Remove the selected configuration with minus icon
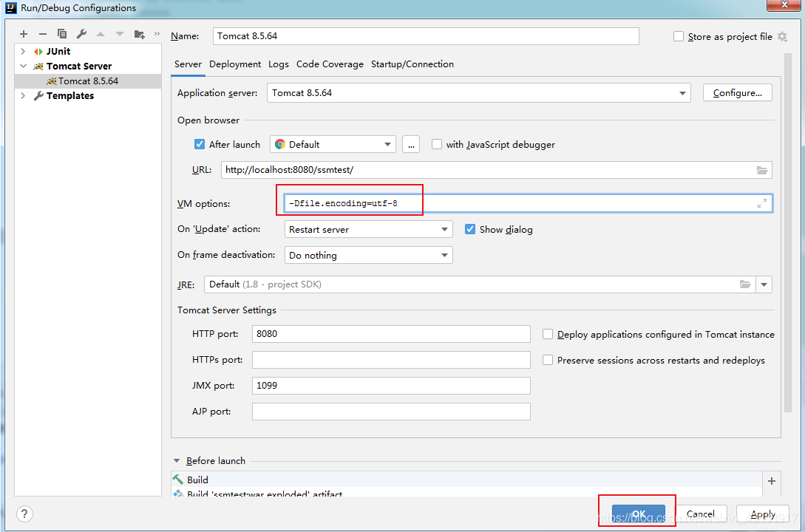Viewport: 805px width, 532px height. (x=43, y=34)
